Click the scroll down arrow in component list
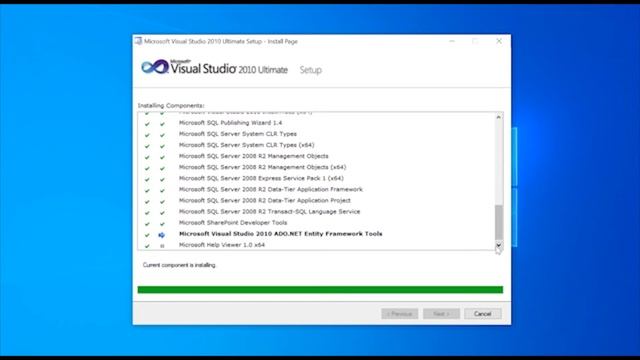The height and width of the screenshot is (360, 640). [498, 245]
